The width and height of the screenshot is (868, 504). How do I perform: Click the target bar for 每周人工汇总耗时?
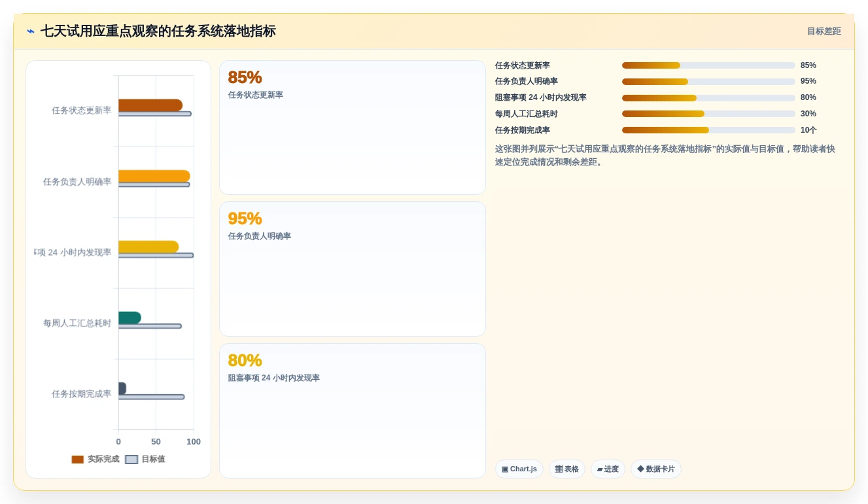tap(150, 326)
